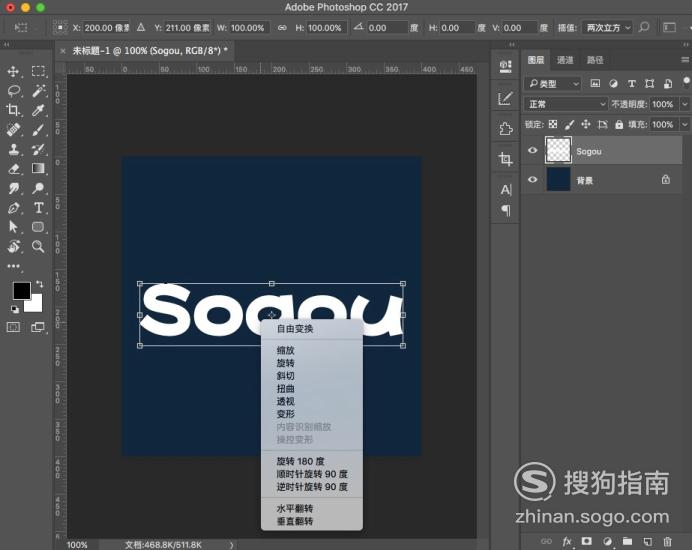Select the Lasso tool
This screenshot has height=550, width=692.
pos(14,91)
